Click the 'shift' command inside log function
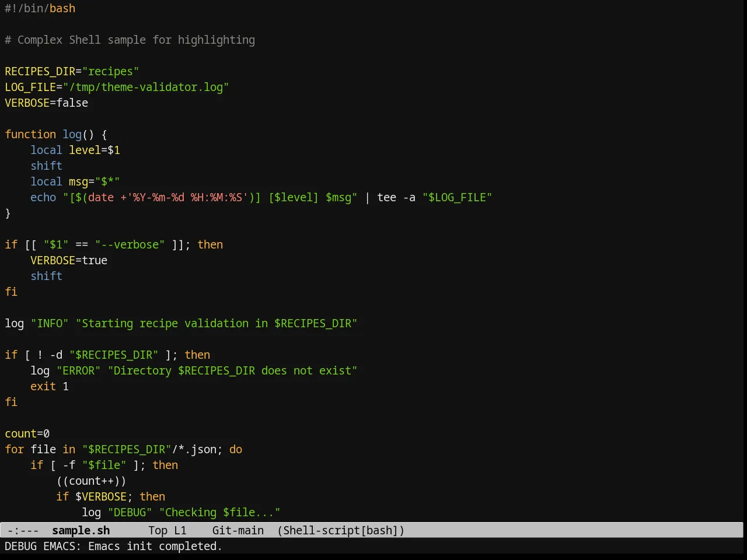 point(47,166)
